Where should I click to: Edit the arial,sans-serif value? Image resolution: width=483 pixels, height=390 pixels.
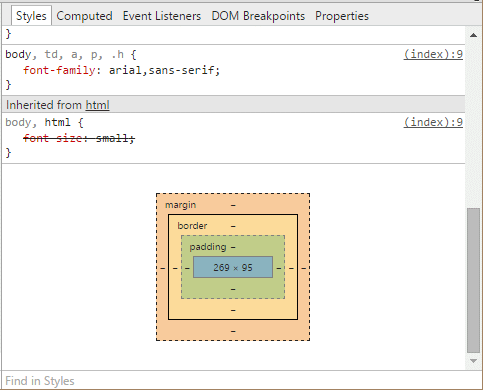[161, 70]
